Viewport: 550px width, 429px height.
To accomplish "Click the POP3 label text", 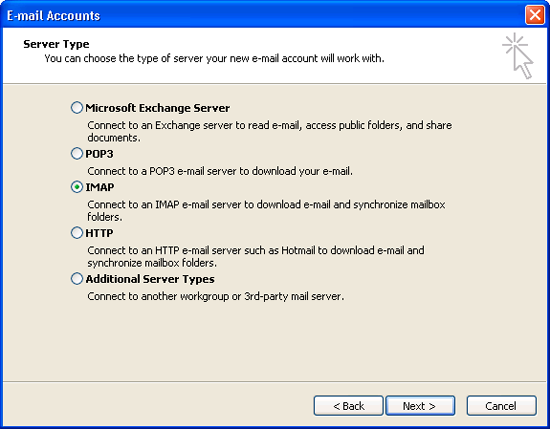I will pos(99,154).
